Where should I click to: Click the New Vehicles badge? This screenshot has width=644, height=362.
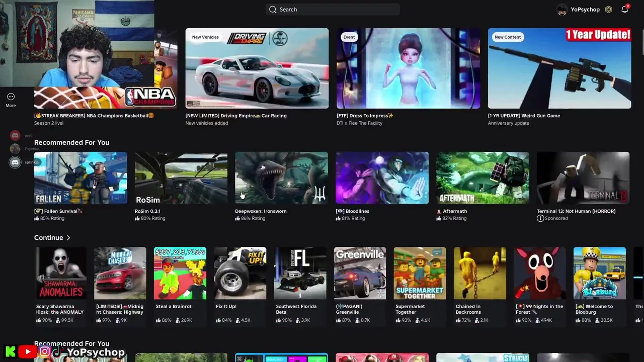(x=205, y=37)
